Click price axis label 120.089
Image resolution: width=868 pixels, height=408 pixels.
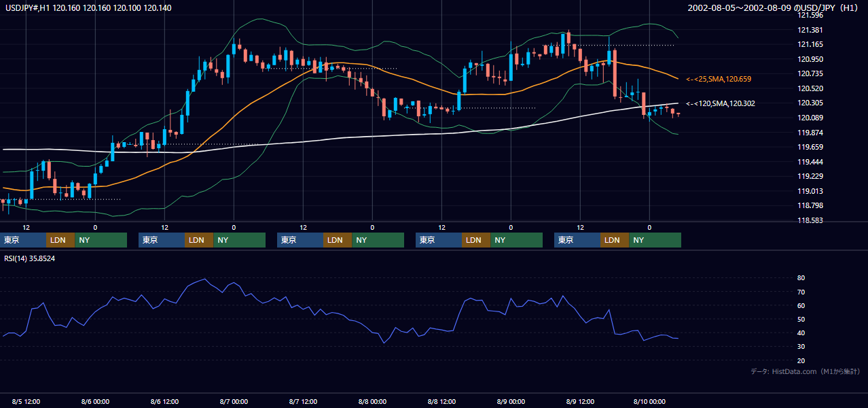[x=811, y=118]
